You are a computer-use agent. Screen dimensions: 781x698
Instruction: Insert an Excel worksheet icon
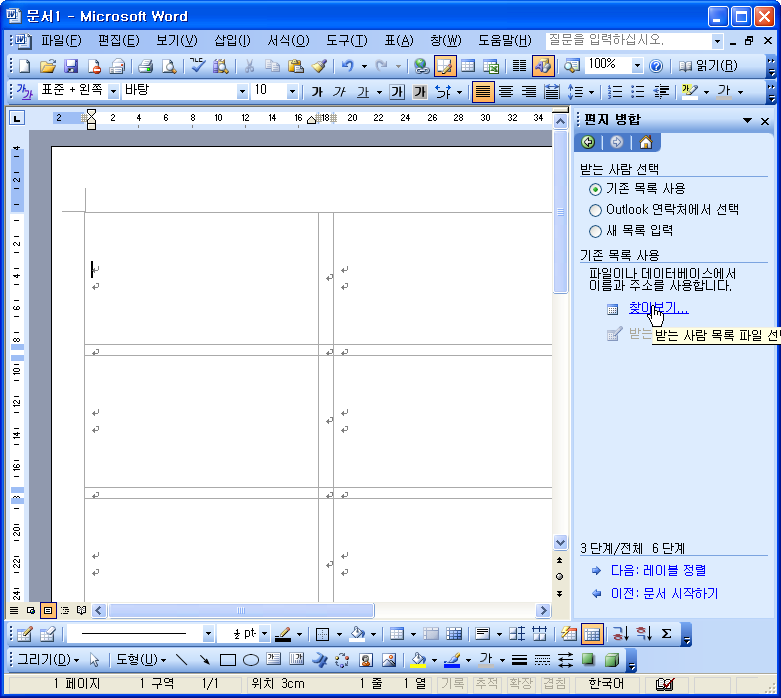tap(491, 66)
